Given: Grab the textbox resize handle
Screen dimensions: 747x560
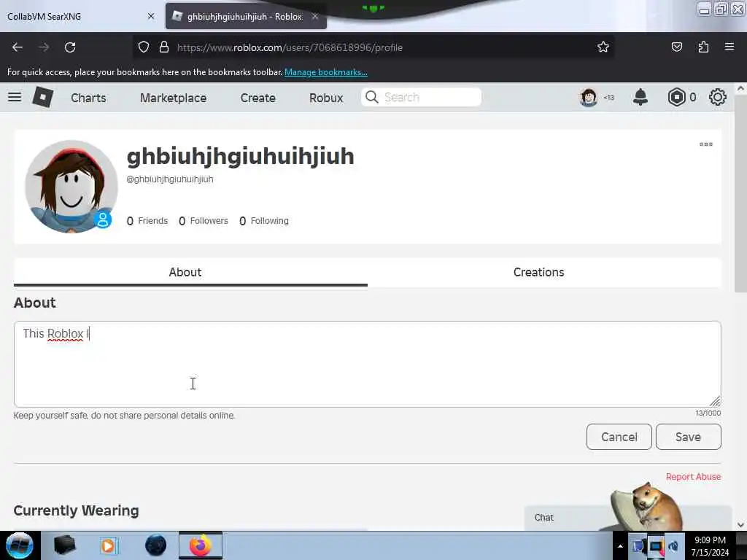Looking at the screenshot, I should pos(715,400).
